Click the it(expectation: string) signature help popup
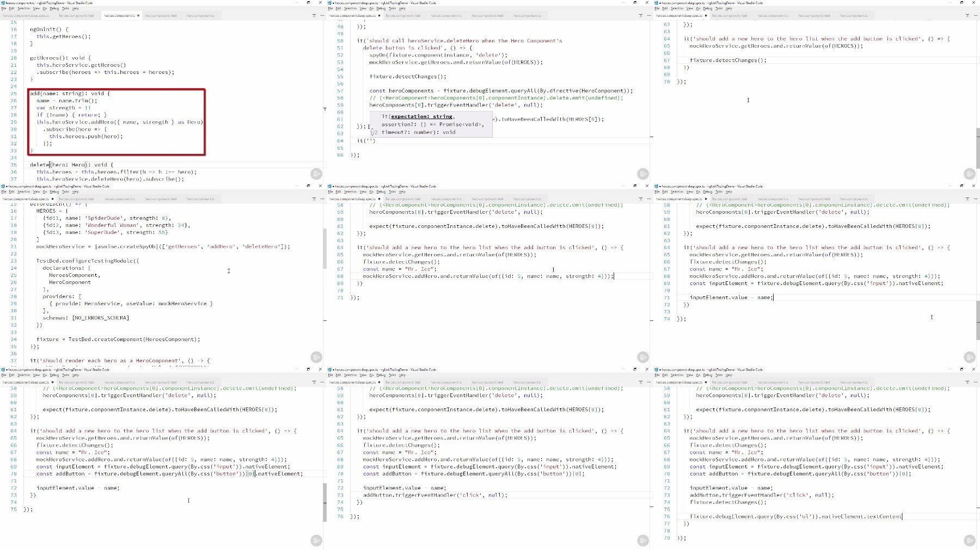Screen dimensions: 980x550 tap(431, 124)
